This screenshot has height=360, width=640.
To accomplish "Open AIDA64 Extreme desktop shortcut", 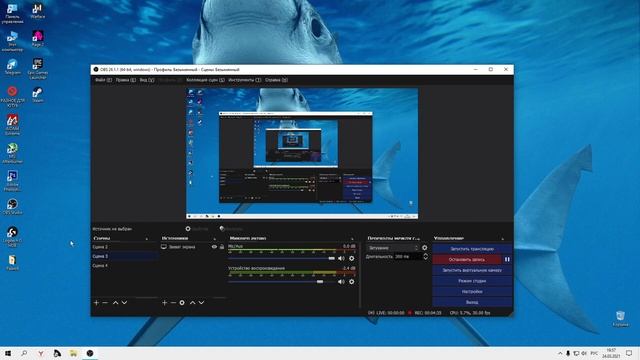I will (x=12, y=124).
